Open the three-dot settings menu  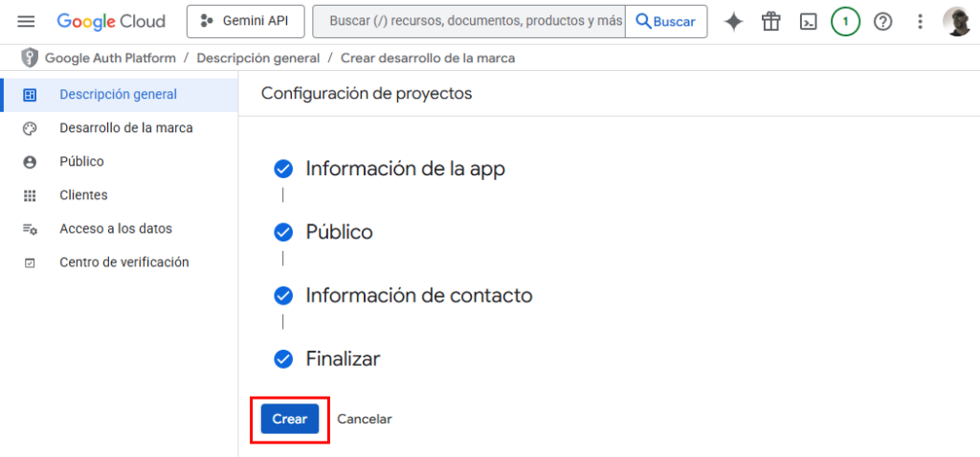coord(920,21)
